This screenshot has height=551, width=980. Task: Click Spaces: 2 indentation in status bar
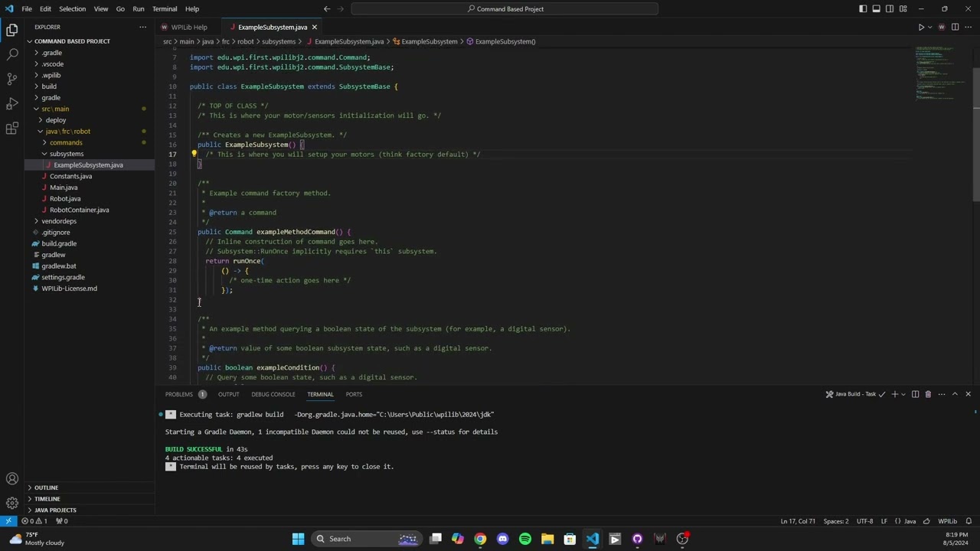[x=836, y=521]
